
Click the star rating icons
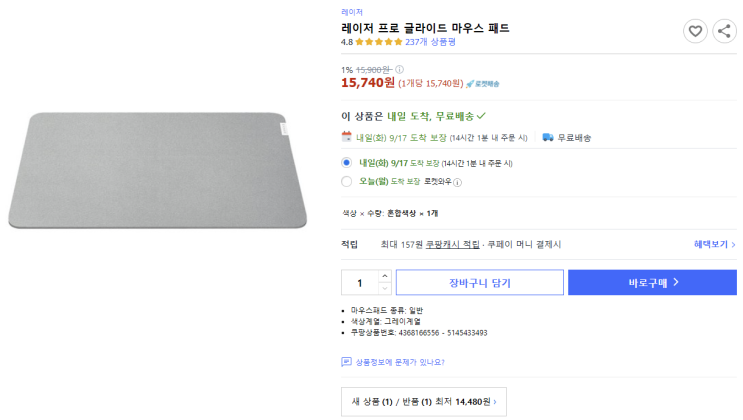pyautogui.click(x=378, y=42)
